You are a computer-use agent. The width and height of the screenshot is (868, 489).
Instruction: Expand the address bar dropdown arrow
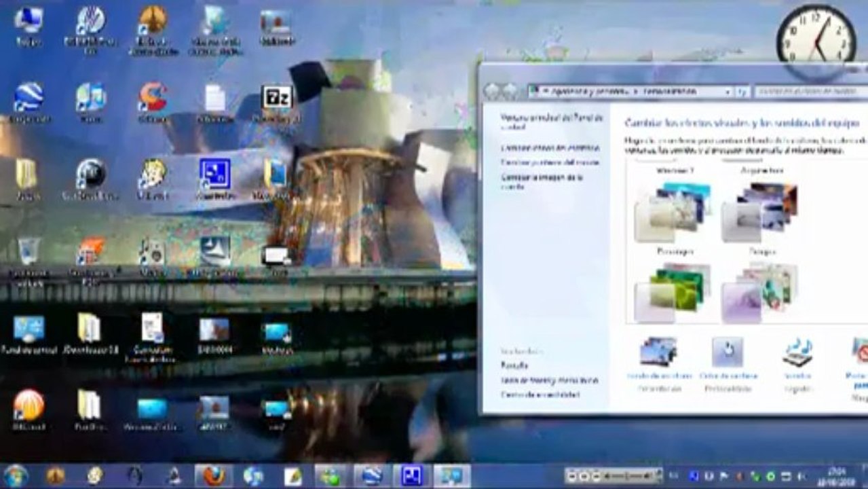pyautogui.click(x=728, y=91)
